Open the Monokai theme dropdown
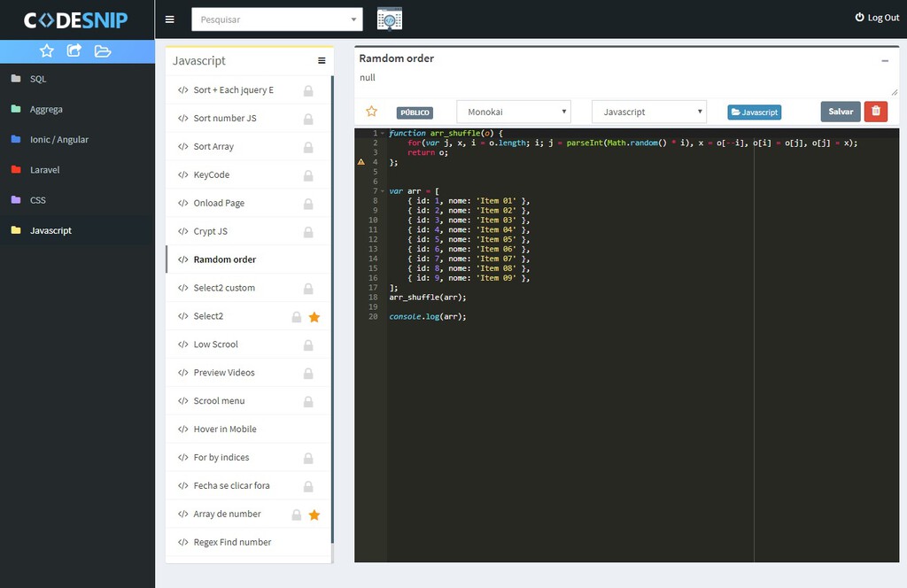 pos(514,112)
